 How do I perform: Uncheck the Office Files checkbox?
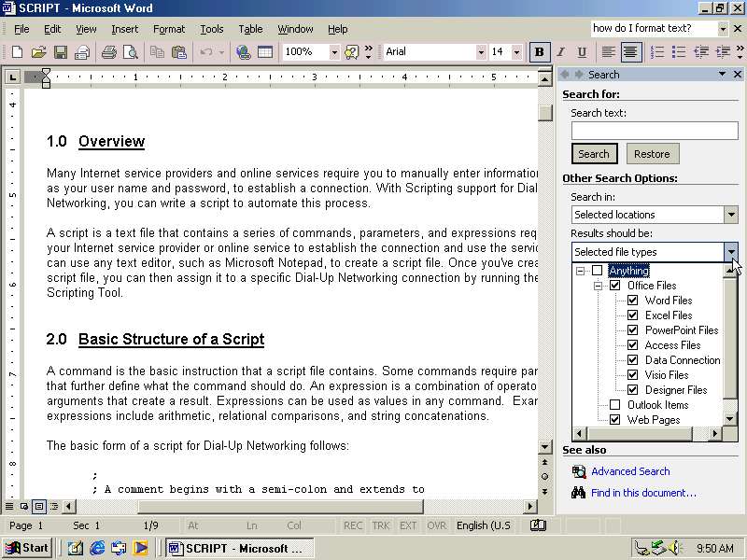point(615,286)
